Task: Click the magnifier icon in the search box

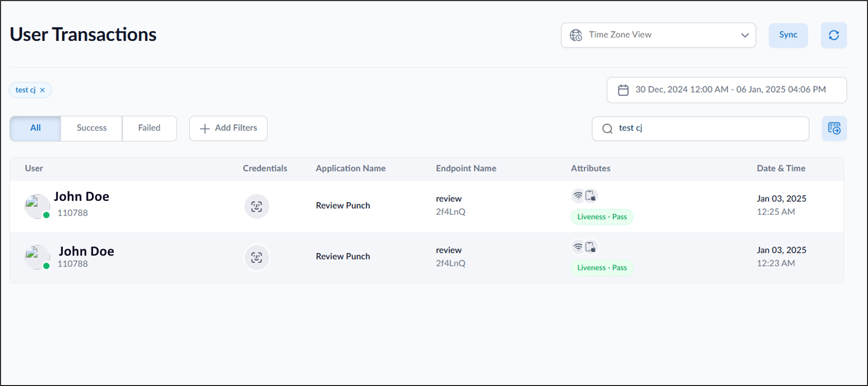Action: 607,129
